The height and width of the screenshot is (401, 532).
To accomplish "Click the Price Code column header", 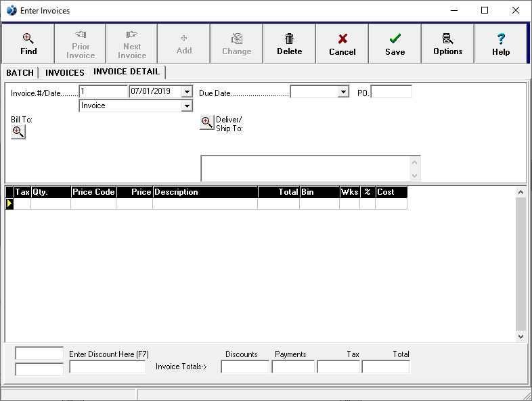I will [93, 192].
